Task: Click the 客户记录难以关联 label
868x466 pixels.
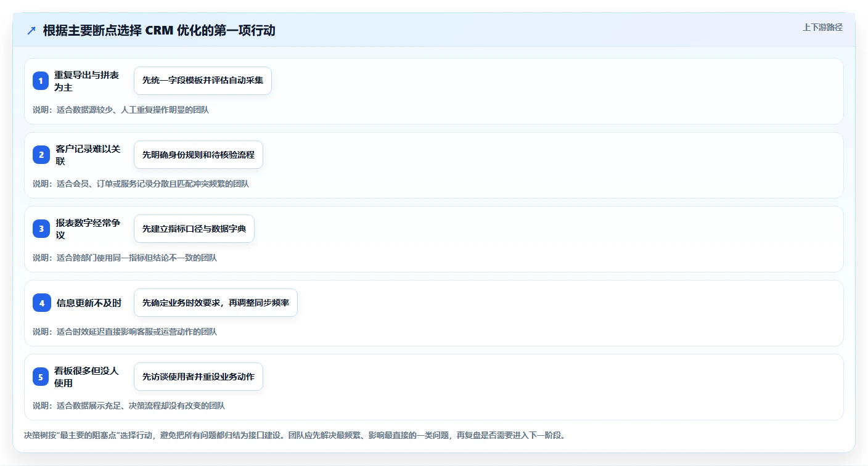Action: point(88,155)
